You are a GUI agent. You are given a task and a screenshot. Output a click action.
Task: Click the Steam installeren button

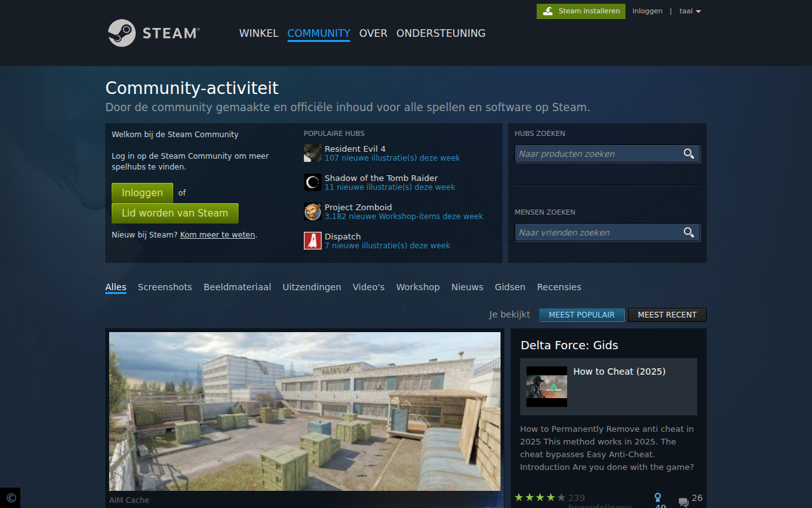(x=581, y=11)
